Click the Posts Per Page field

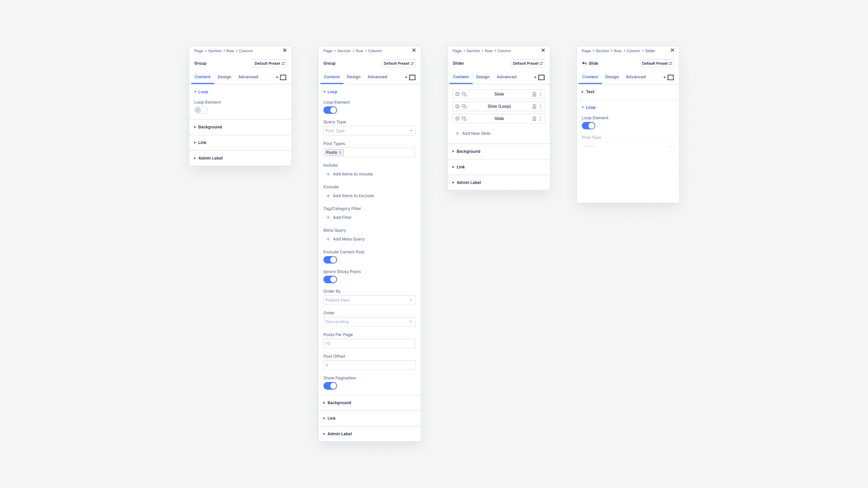pos(369,343)
